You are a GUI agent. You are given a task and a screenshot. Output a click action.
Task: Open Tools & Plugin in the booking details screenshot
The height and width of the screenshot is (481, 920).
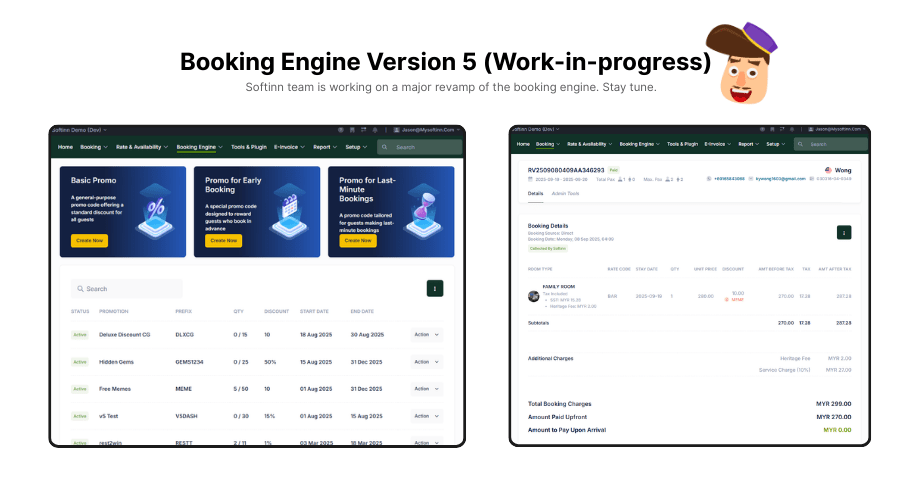pos(682,144)
